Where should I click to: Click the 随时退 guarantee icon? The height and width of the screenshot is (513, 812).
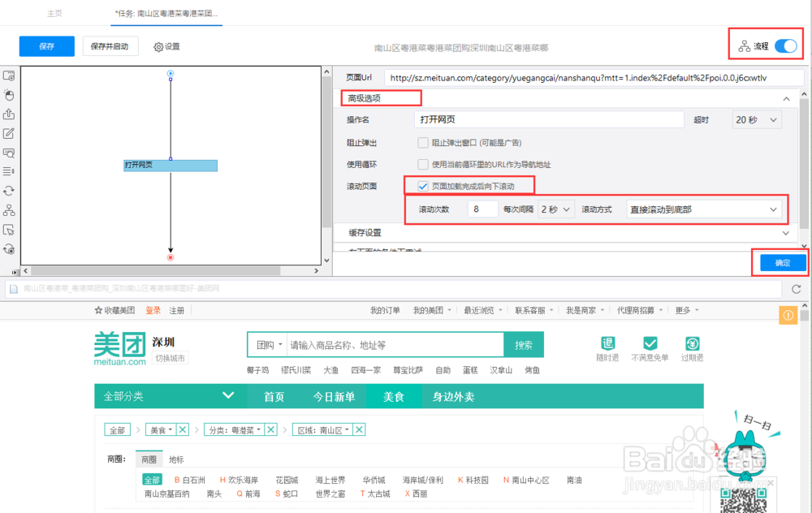[607, 343]
